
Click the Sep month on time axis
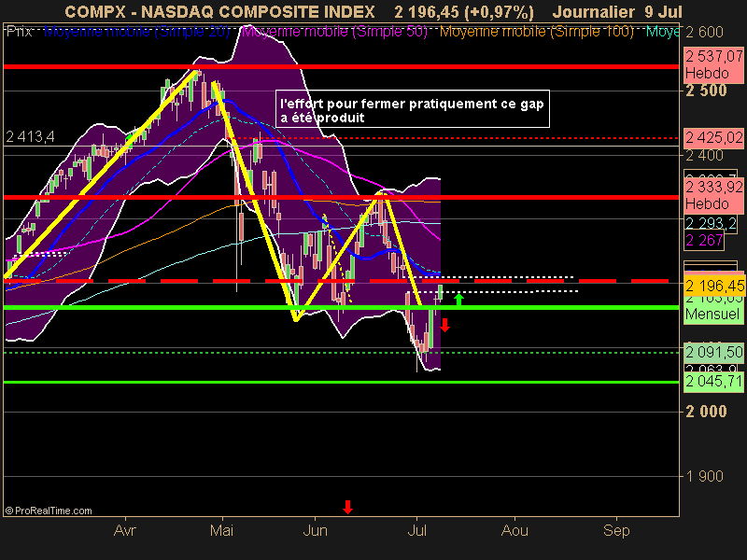point(616,530)
